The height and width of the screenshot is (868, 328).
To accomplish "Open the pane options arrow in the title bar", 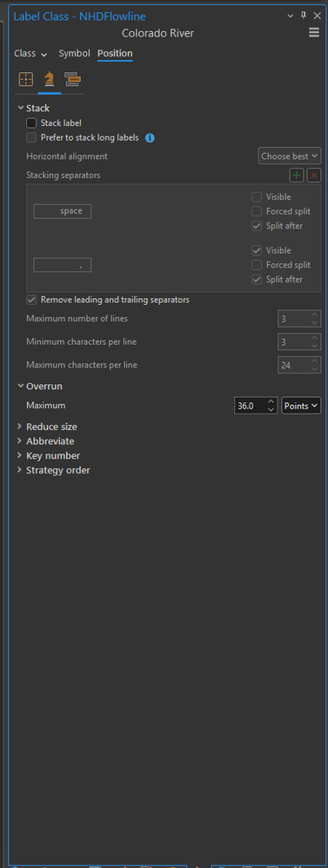I will point(291,16).
